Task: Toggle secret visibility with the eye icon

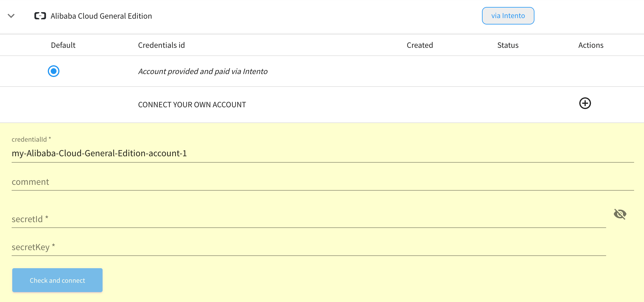Action: pyautogui.click(x=620, y=214)
